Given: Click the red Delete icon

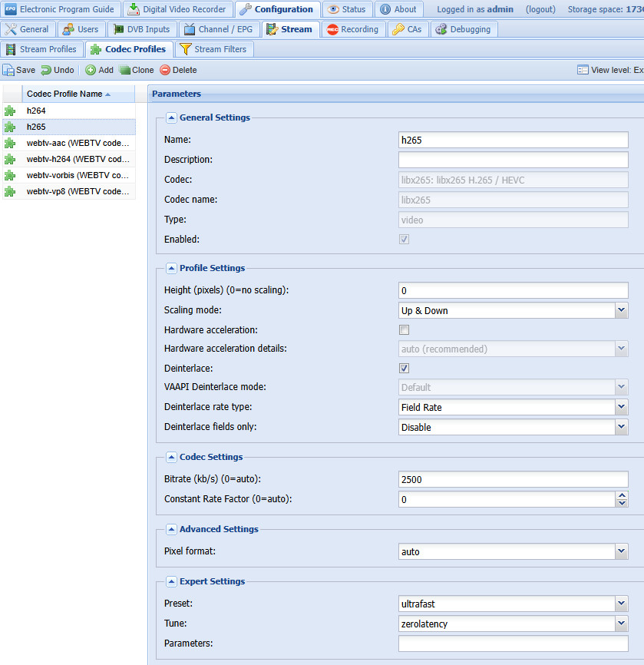Looking at the screenshot, I should tap(165, 70).
